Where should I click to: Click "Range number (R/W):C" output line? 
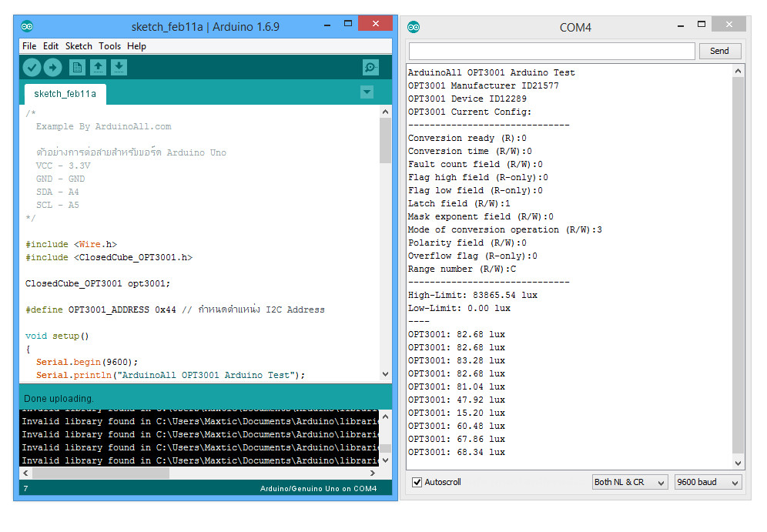462,269
